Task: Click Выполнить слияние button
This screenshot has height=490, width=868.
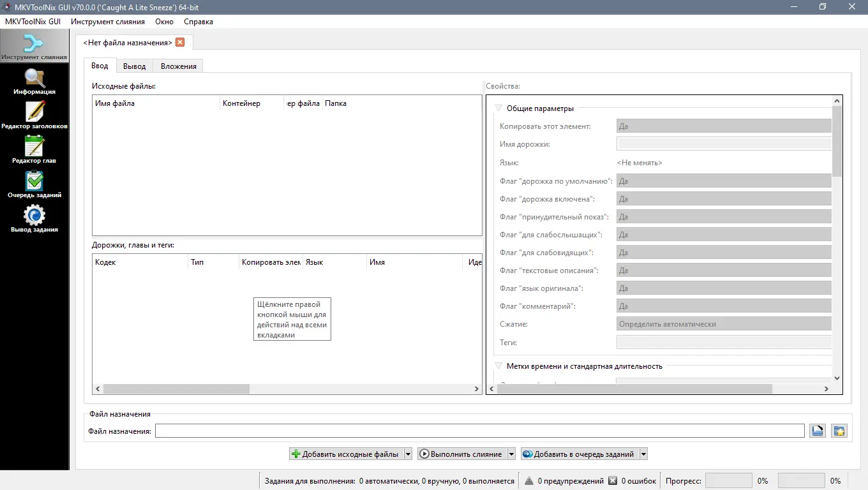Action: [462, 454]
